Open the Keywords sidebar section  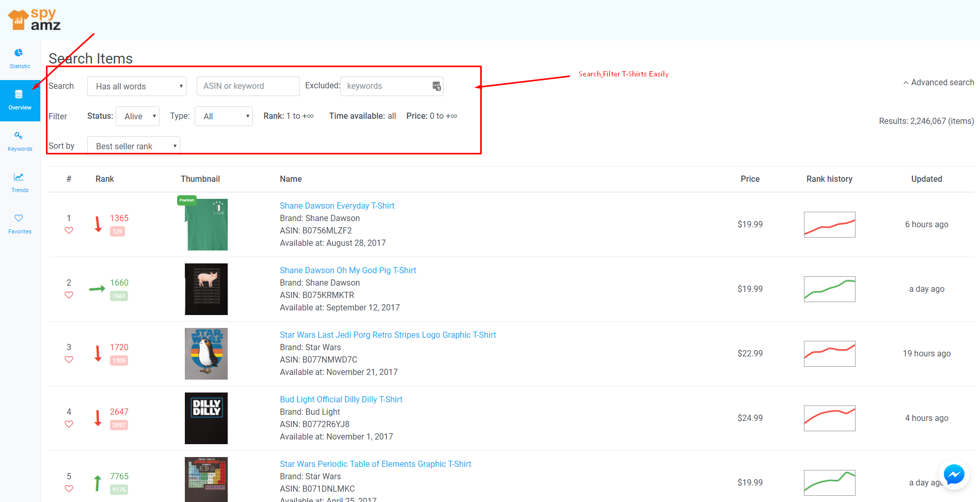pos(20,141)
